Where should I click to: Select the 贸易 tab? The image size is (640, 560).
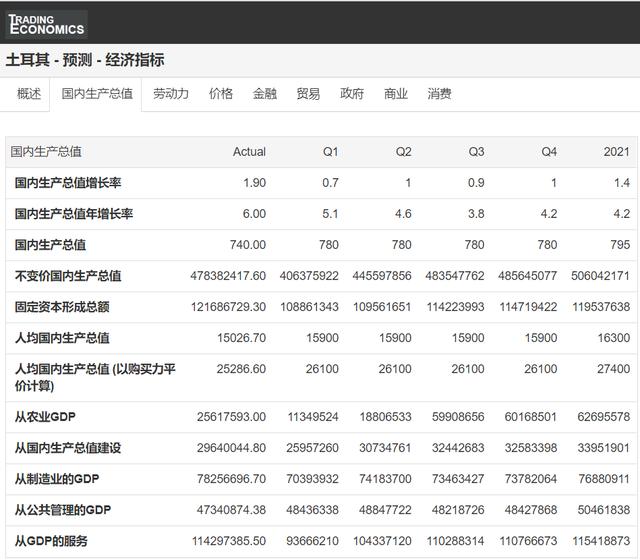308,94
